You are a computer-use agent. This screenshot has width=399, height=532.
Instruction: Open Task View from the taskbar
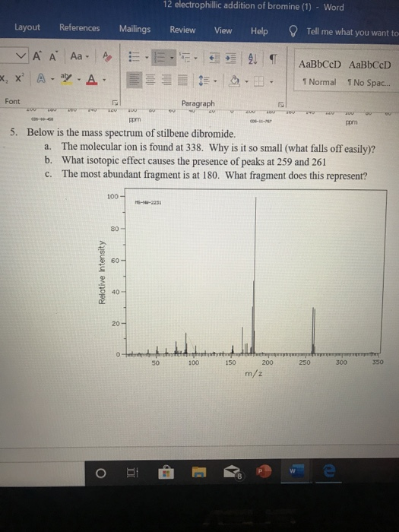[x=132, y=472]
